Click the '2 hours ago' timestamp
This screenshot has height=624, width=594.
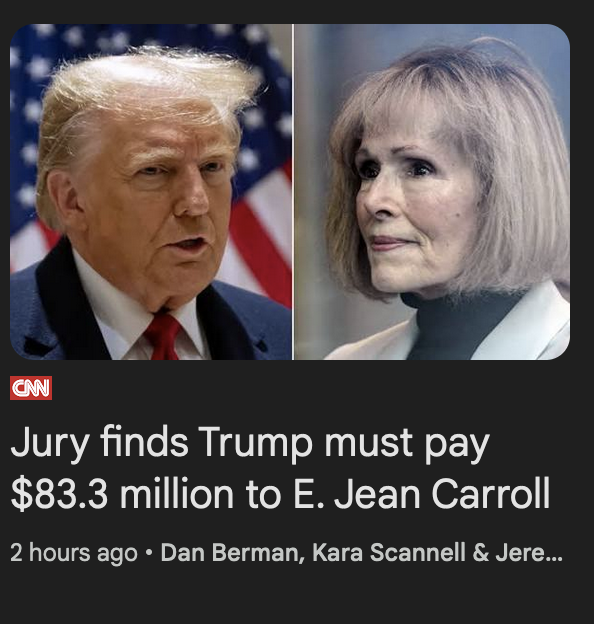pos(74,552)
